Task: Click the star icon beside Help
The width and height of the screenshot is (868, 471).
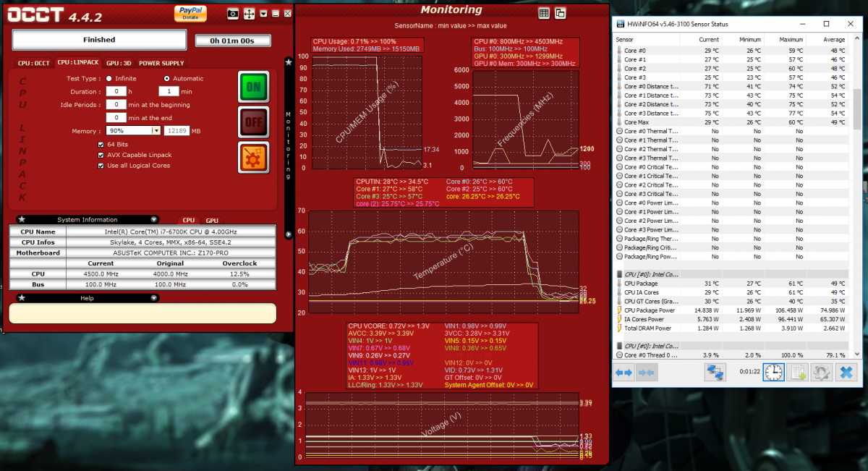Action: coord(22,297)
